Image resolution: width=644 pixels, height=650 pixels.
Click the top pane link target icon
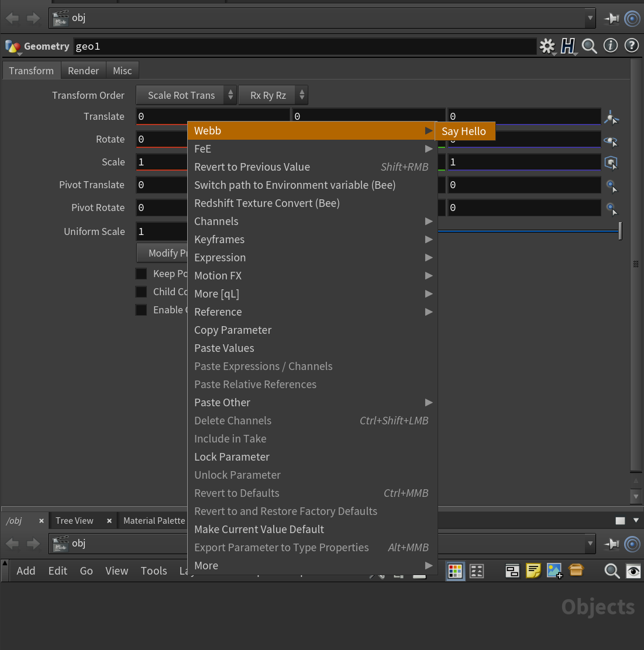[632, 19]
